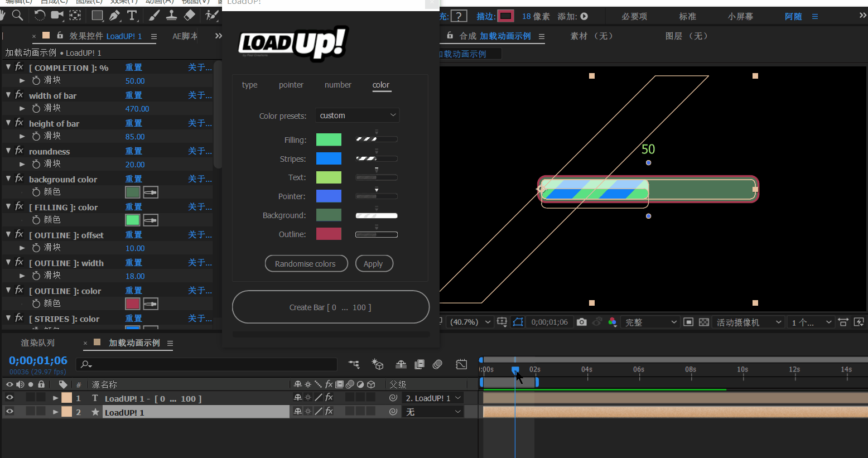Open grid and guide options icon
This screenshot has width=868, height=458.
pos(502,322)
